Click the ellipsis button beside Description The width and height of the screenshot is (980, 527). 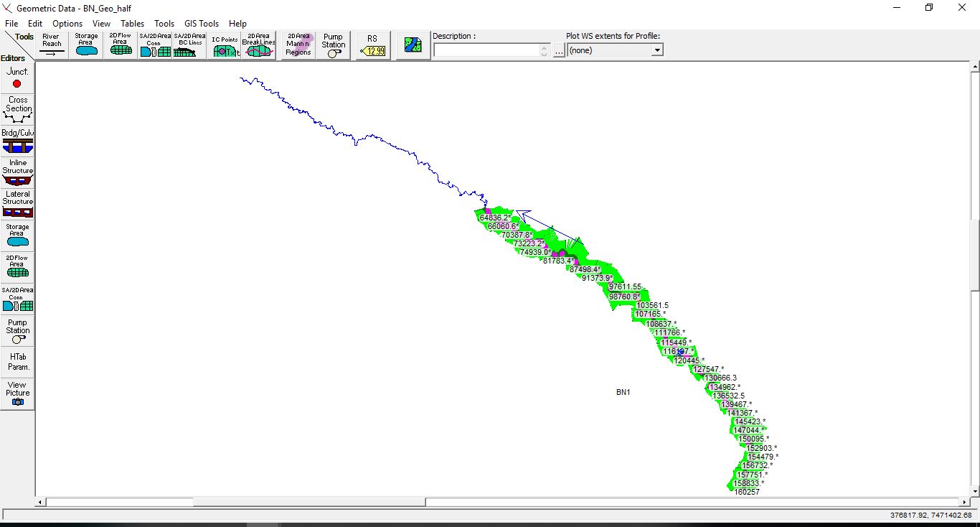pyautogui.click(x=559, y=51)
